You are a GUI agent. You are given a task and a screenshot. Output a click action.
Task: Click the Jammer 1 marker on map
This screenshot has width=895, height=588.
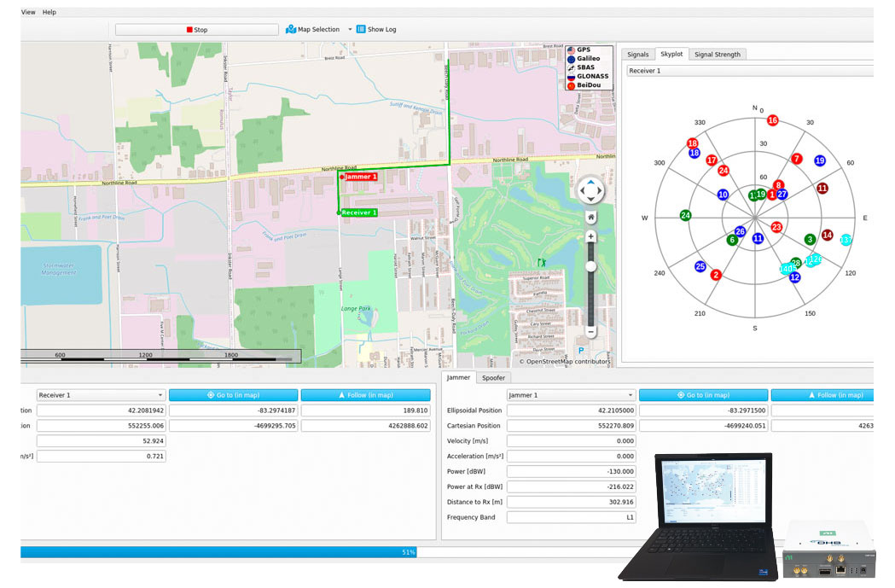coord(342,176)
